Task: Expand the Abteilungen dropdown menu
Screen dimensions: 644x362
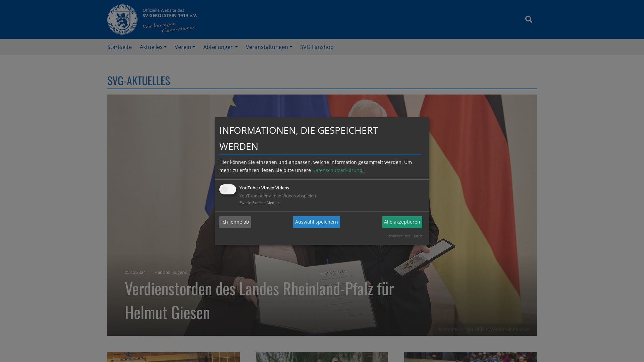Action: (220, 47)
